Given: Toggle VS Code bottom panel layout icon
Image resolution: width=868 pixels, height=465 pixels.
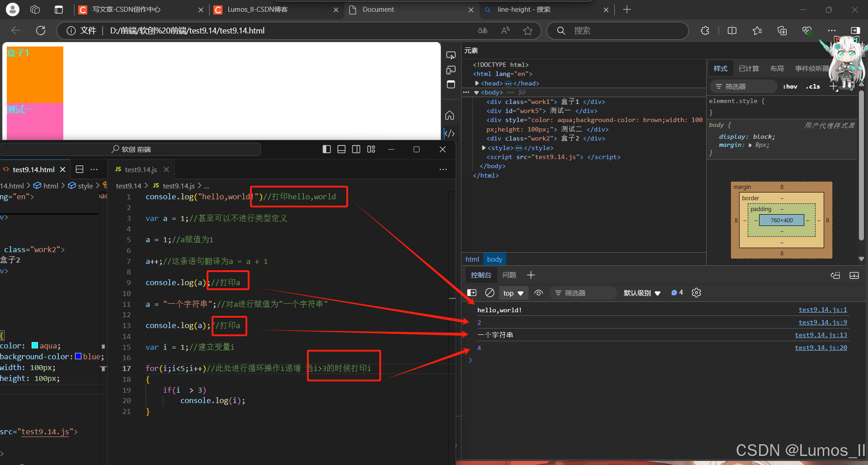Looking at the screenshot, I should coord(341,149).
